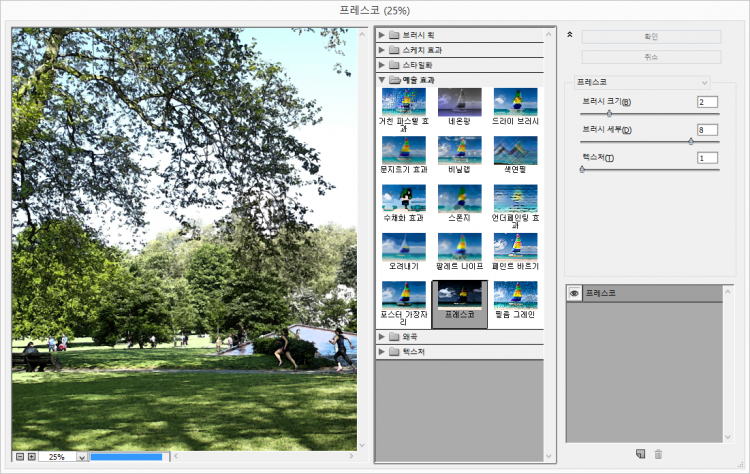Click the 브러시 크기 value field
Image resolution: width=750 pixels, height=474 pixels.
tap(708, 102)
